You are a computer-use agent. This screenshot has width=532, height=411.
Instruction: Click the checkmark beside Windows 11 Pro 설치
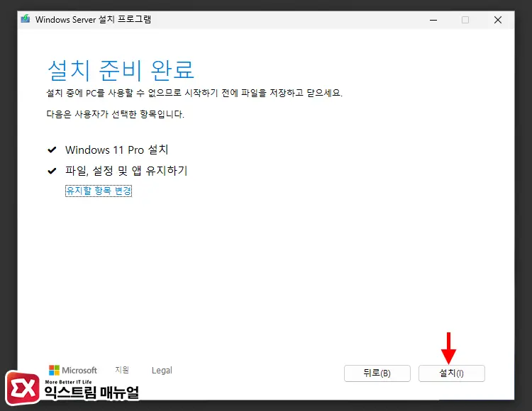click(52, 150)
